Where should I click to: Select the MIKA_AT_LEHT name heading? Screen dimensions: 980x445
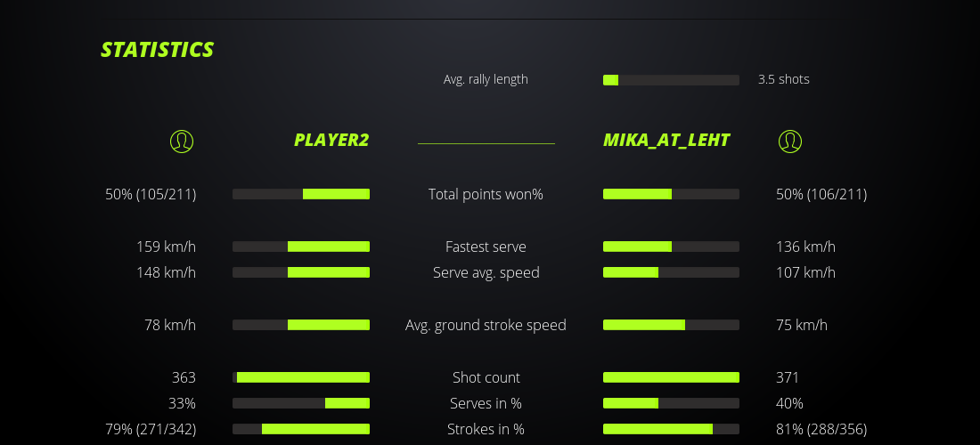(x=666, y=140)
